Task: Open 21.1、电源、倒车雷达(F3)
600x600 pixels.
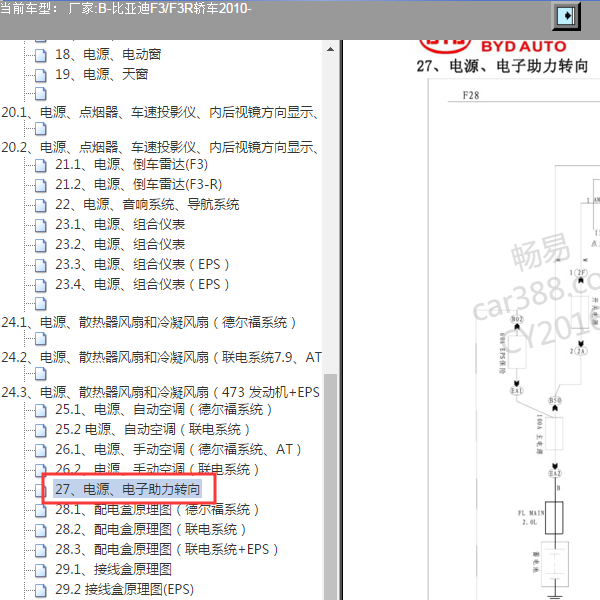Action: point(131,165)
